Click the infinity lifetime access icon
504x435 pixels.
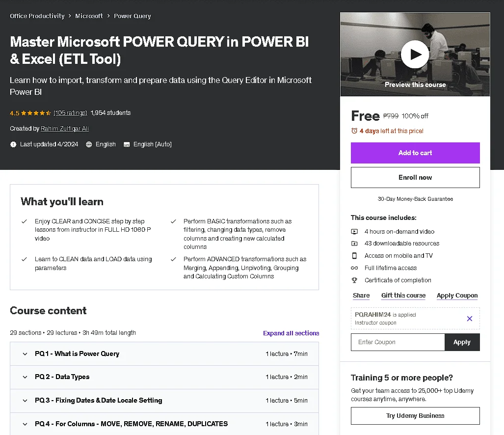[354, 268]
